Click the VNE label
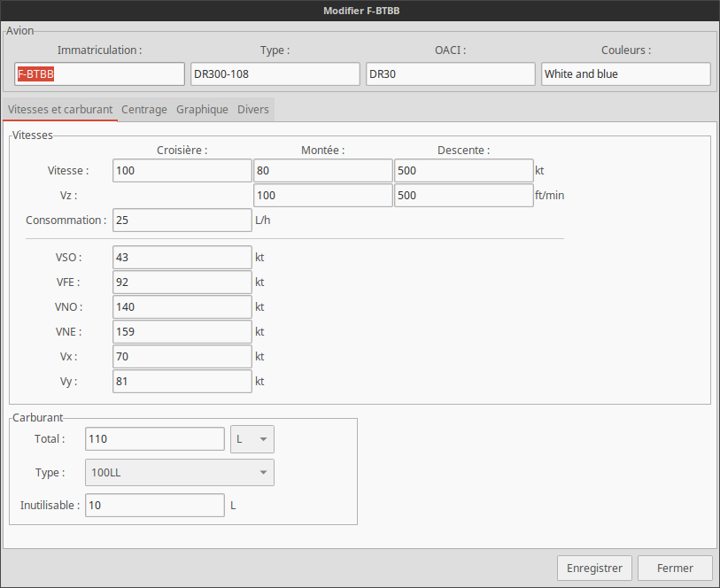This screenshot has height=588, width=720. coord(68,332)
